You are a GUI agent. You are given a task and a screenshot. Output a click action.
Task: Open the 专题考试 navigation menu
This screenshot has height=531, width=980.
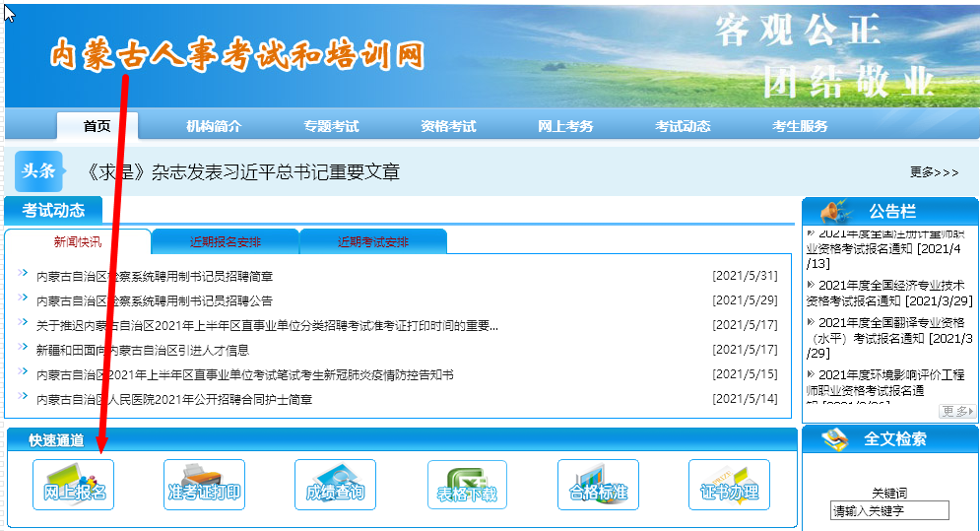coord(331,126)
